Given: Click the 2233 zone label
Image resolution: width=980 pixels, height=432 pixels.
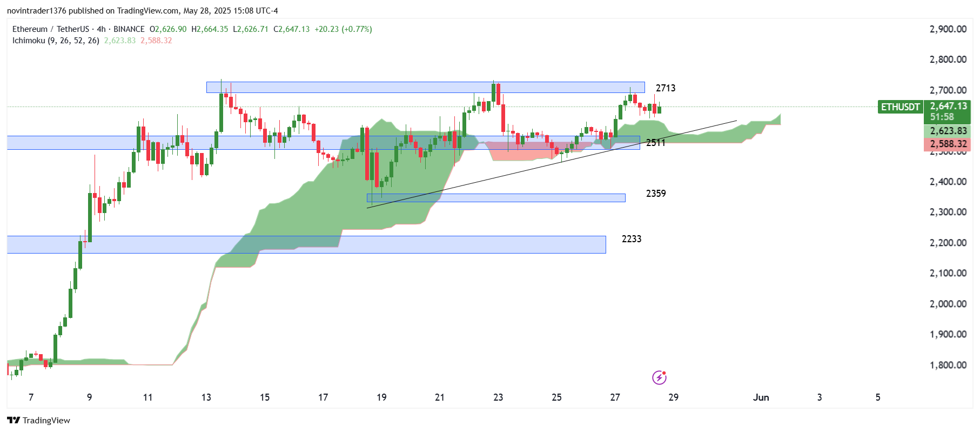Looking at the screenshot, I should pos(632,239).
